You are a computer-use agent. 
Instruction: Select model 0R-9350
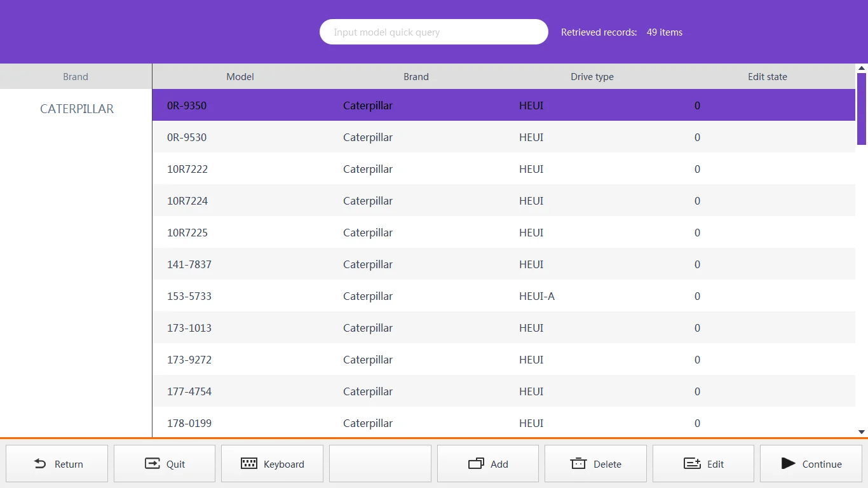pos(504,105)
